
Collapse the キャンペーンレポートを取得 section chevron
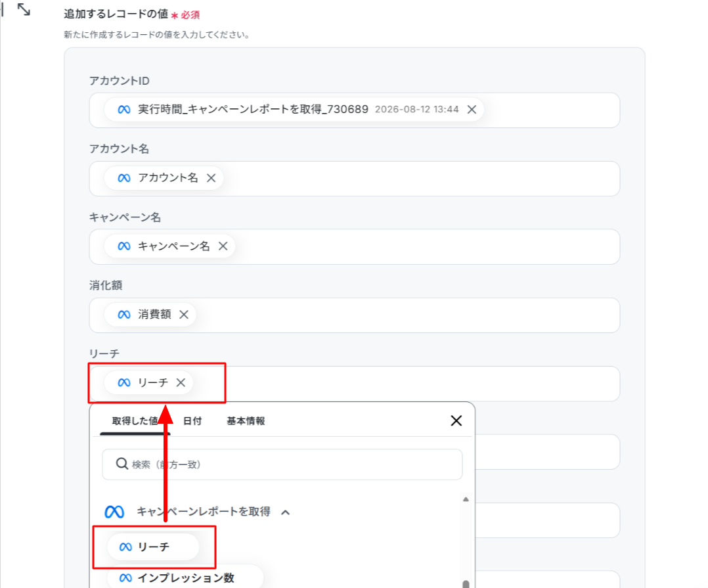point(285,512)
